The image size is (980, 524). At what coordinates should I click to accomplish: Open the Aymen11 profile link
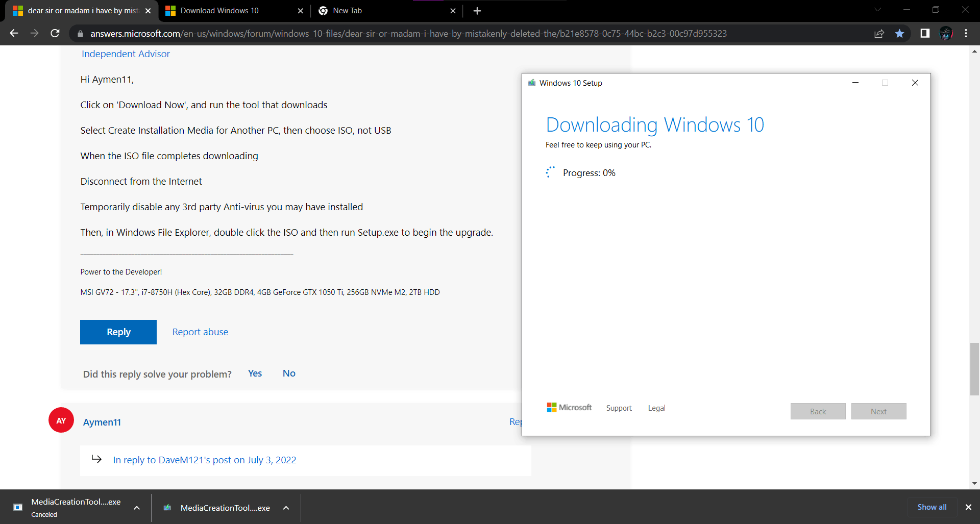point(102,422)
